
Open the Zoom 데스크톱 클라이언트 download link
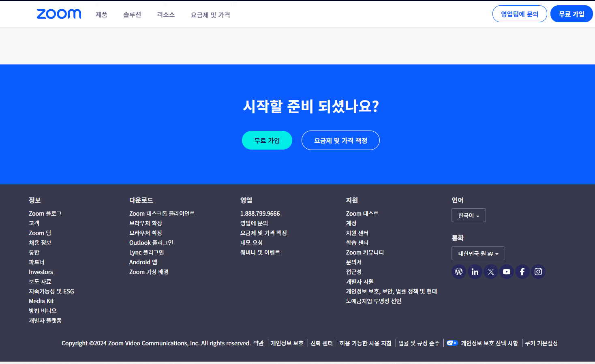coord(162,213)
